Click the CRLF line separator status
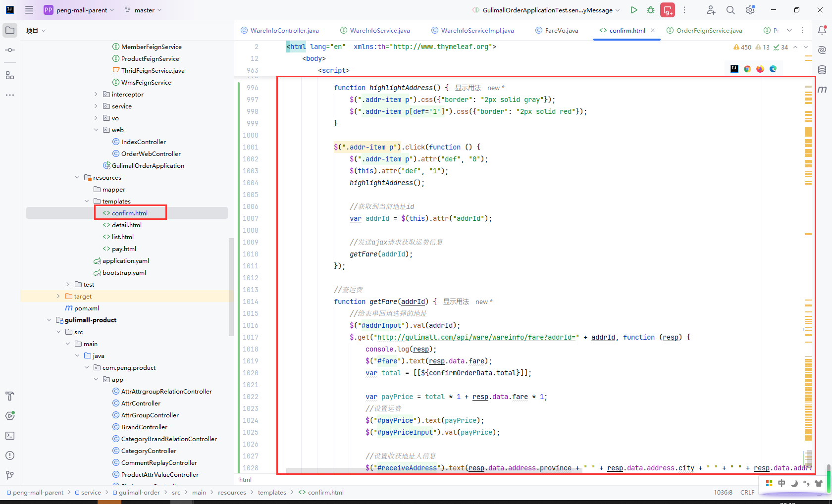 pos(747,492)
